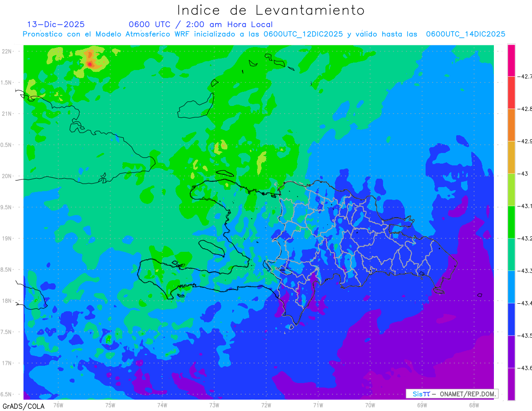
Task: Click longitude label '69W'
Action: (x=422, y=405)
